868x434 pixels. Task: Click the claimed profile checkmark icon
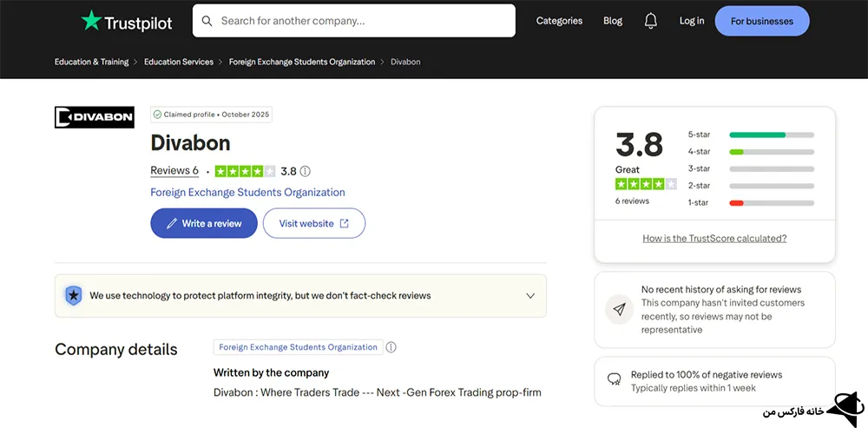(x=157, y=115)
